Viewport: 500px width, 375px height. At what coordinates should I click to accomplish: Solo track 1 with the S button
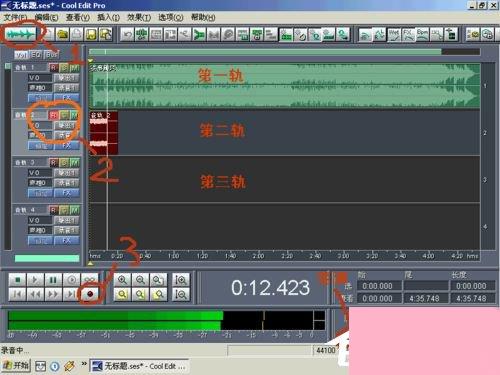(64, 68)
